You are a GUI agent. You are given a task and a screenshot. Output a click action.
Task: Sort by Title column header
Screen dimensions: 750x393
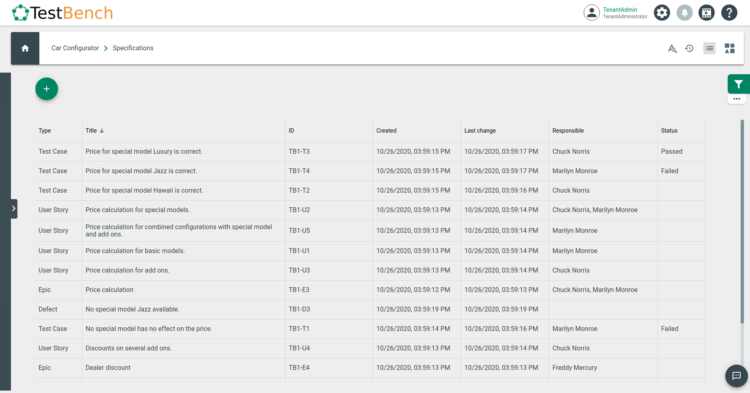tap(94, 131)
